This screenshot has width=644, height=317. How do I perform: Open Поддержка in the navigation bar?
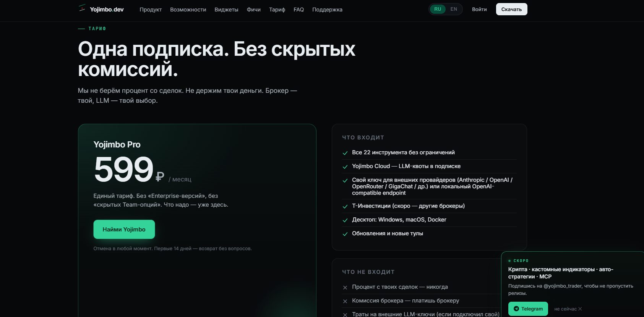(x=327, y=10)
